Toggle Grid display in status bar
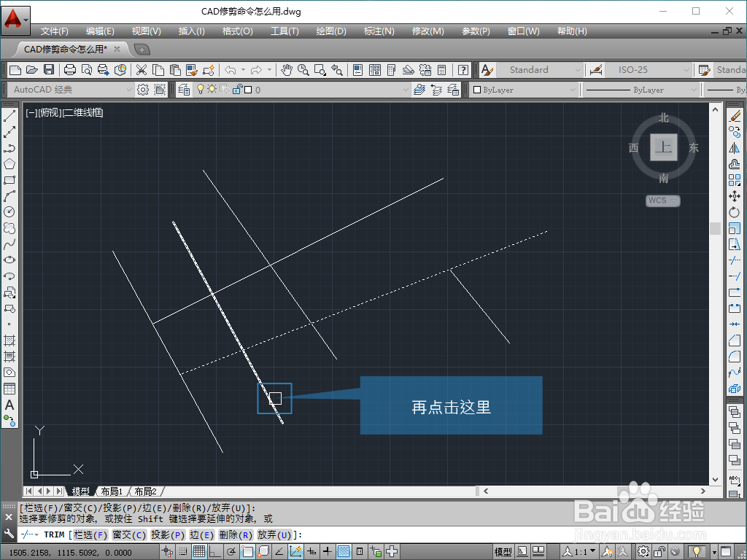747x560 pixels. [199, 552]
